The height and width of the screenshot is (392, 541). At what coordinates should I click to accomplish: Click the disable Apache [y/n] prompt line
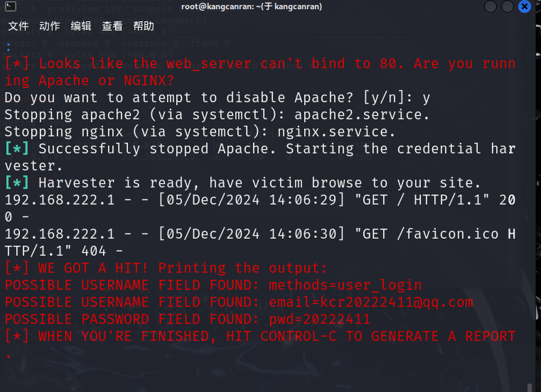pos(218,97)
